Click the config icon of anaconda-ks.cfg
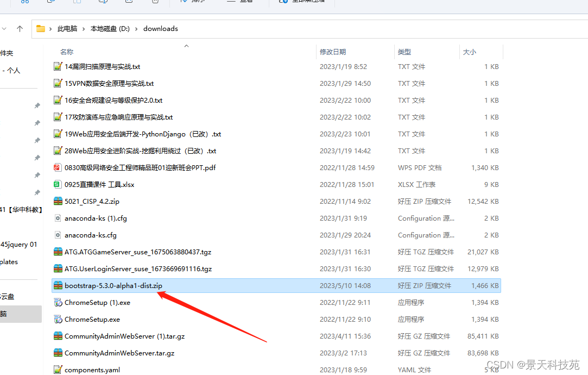The width and height of the screenshot is (588, 375). click(x=58, y=235)
